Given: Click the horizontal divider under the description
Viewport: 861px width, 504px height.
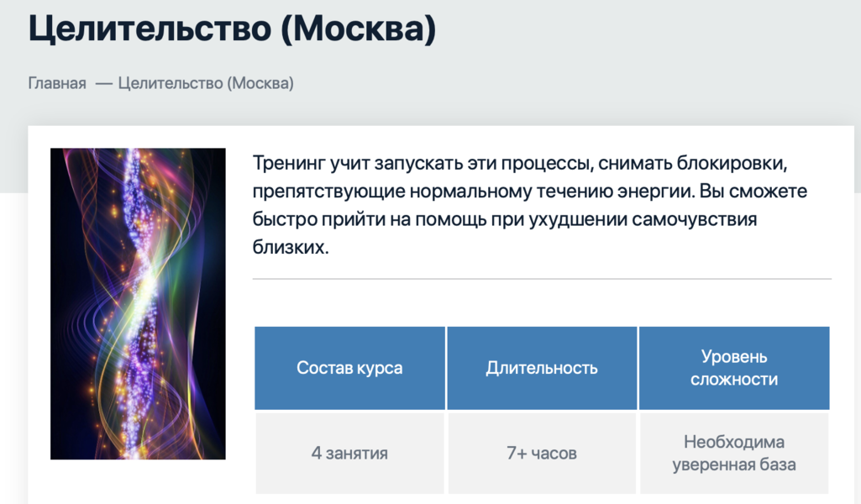Looking at the screenshot, I should tap(542, 279).
